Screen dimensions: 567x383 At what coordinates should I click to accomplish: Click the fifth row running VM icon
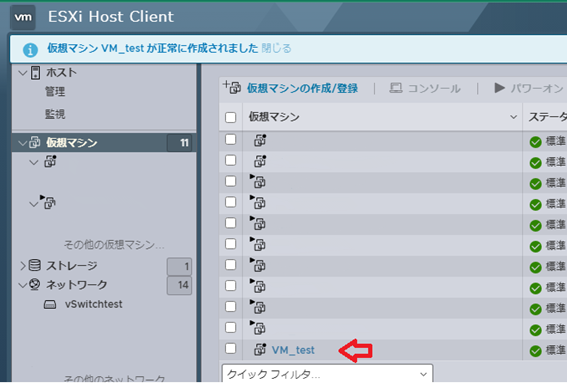pyautogui.click(x=258, y=223)
